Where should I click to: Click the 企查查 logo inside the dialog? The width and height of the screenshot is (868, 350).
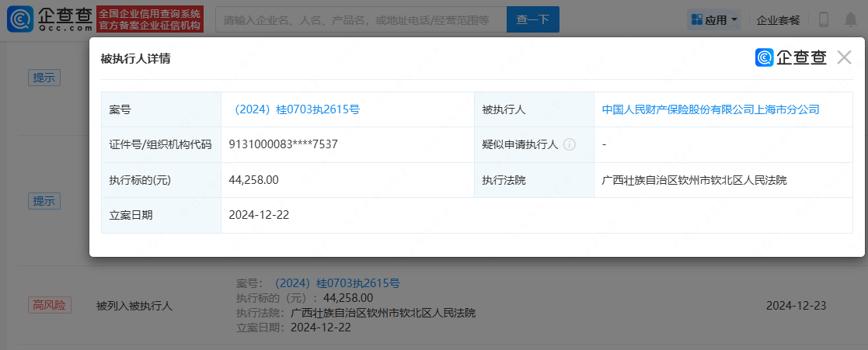click(x=790, y=57)
